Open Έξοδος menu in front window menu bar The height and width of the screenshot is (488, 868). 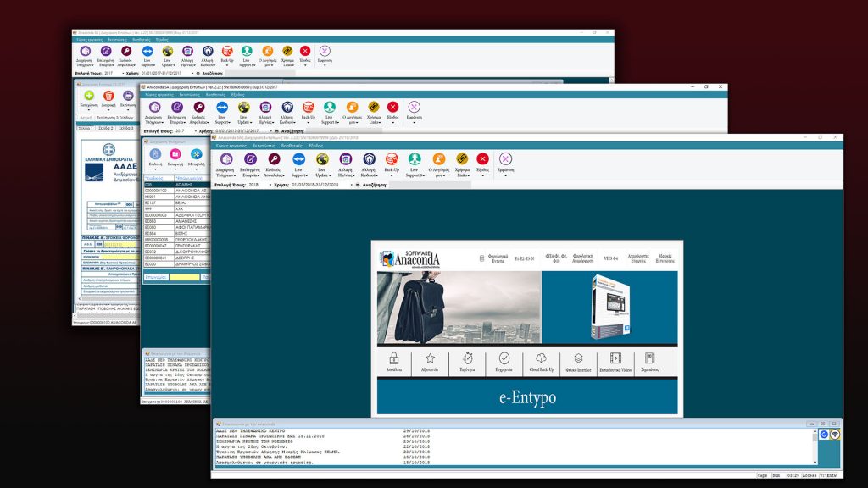point(315,146)
